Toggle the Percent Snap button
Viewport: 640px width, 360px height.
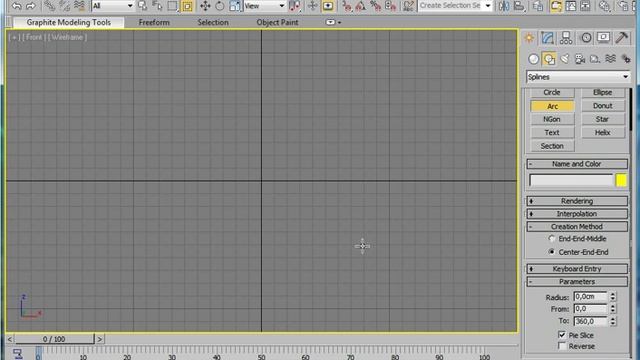pyautogui.click(x=376, y=6)
